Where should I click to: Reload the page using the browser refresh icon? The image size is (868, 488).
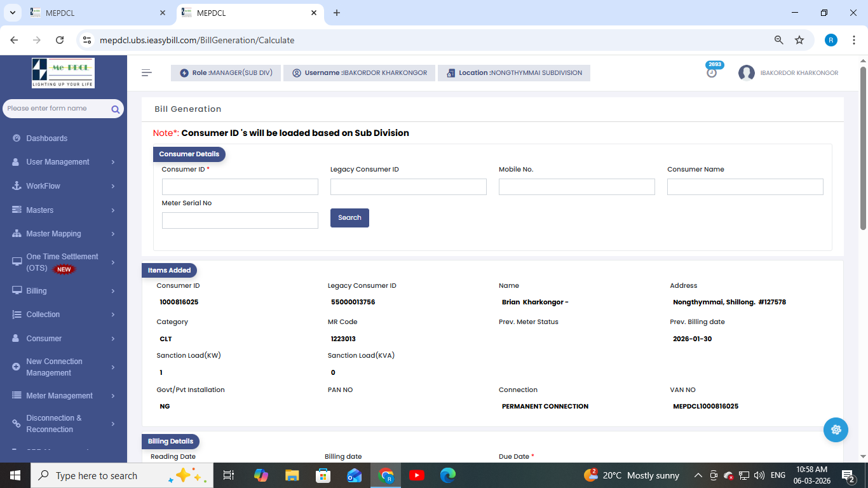click(x=60, y=40)
